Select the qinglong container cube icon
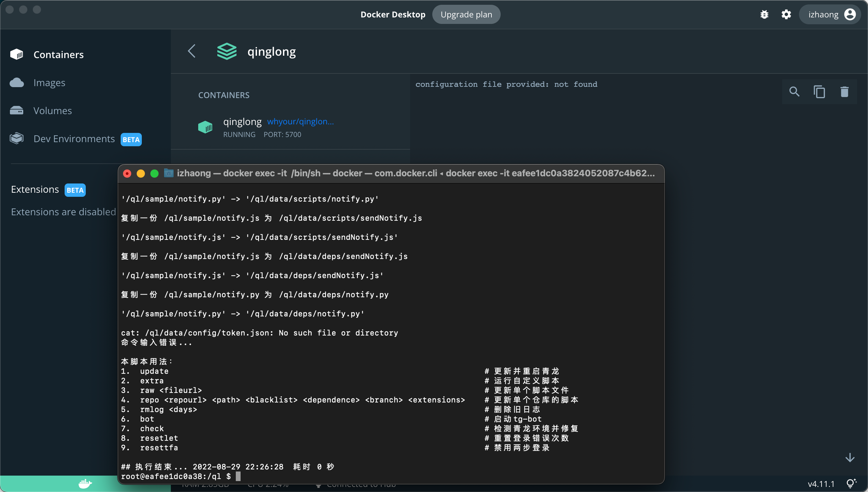 (x=205, y=127)
